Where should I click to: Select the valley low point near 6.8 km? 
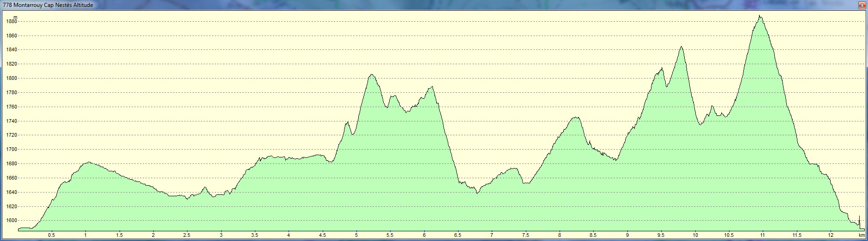[x=477, y=193]
